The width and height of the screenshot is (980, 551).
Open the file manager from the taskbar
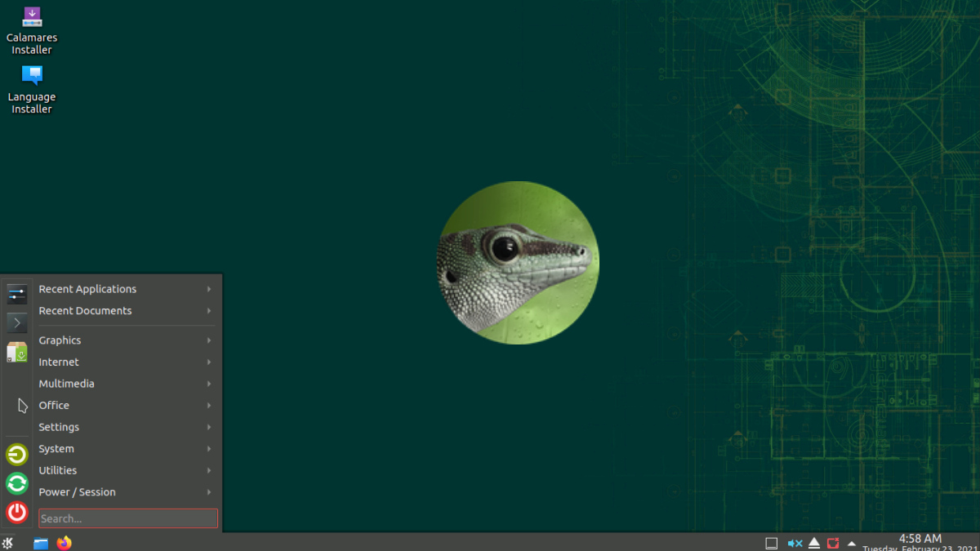click(x=41, y=543)
